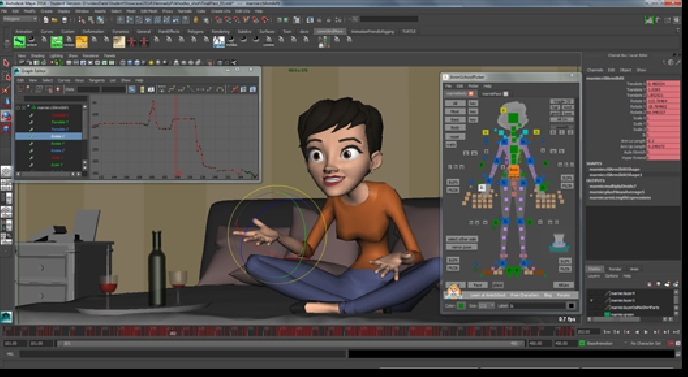Image resolution: width=688 pixels, height=377 pixels.
Task: Click the beige script shelf icon
Action: click(x=118, y=42)
